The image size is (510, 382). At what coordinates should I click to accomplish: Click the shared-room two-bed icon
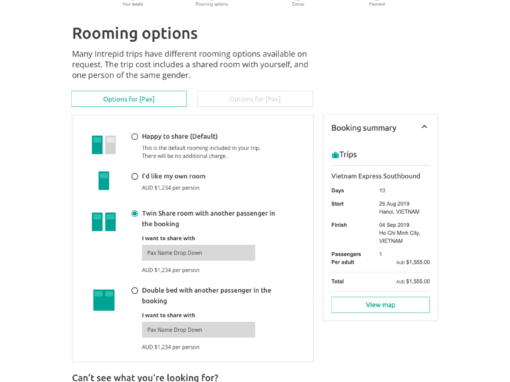[104, 145]
